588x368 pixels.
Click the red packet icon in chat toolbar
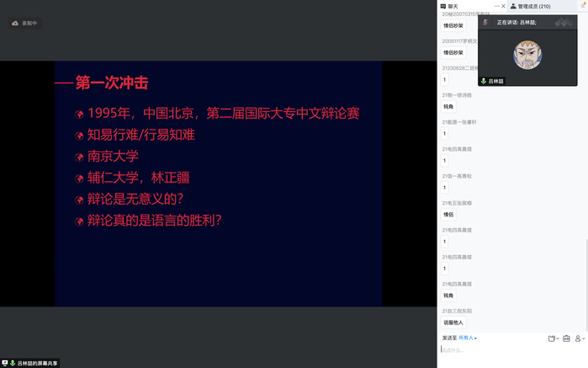point(566,339)
